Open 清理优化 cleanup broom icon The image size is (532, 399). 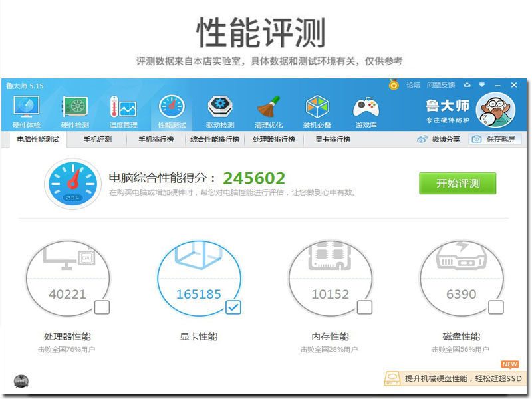269,112
